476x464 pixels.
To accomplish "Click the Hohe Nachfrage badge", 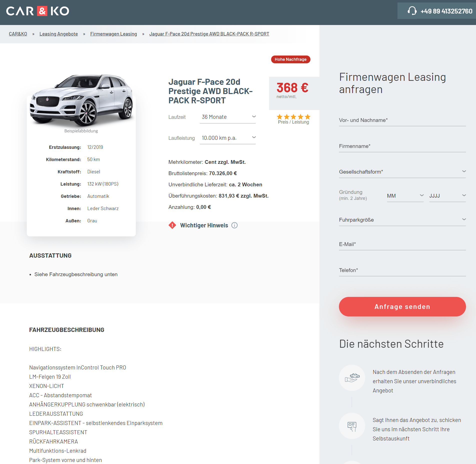I will 291,59.
